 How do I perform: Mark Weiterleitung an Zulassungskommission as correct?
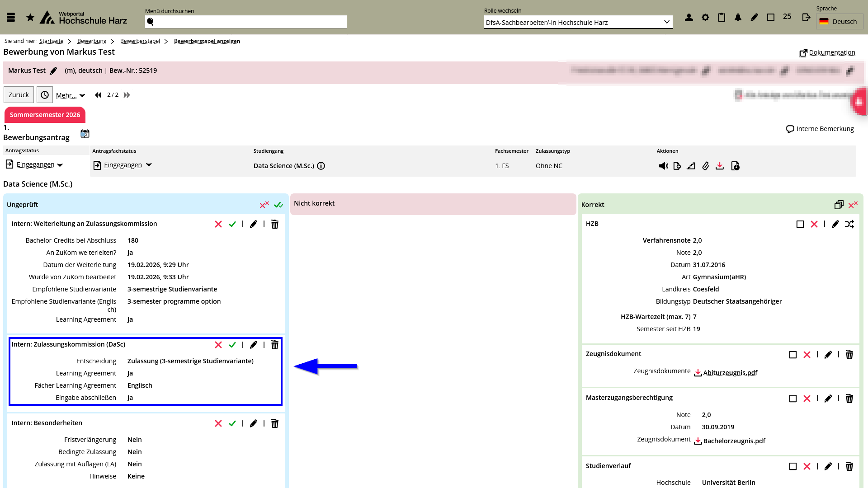point(232,224)
